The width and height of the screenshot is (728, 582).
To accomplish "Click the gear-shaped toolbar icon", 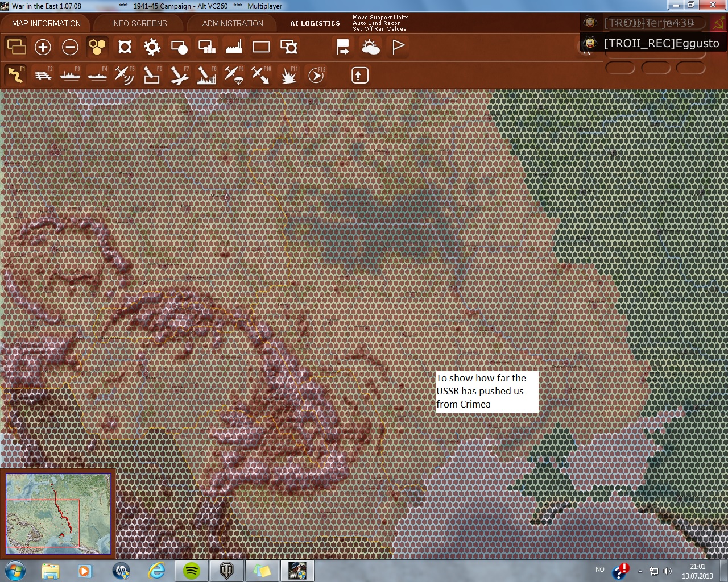I will (152, 47).
